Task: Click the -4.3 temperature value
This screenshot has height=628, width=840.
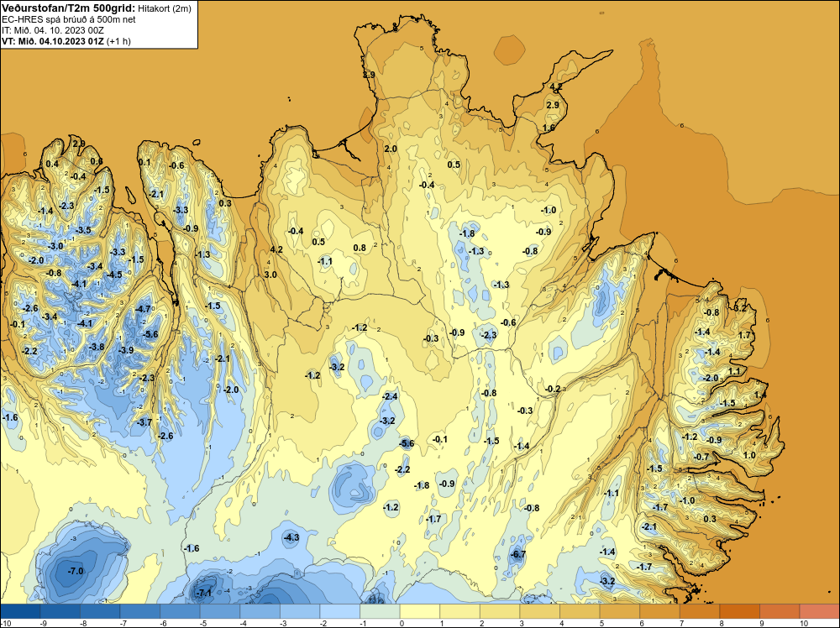Action: pyautogui.click(x=291, y=537)
